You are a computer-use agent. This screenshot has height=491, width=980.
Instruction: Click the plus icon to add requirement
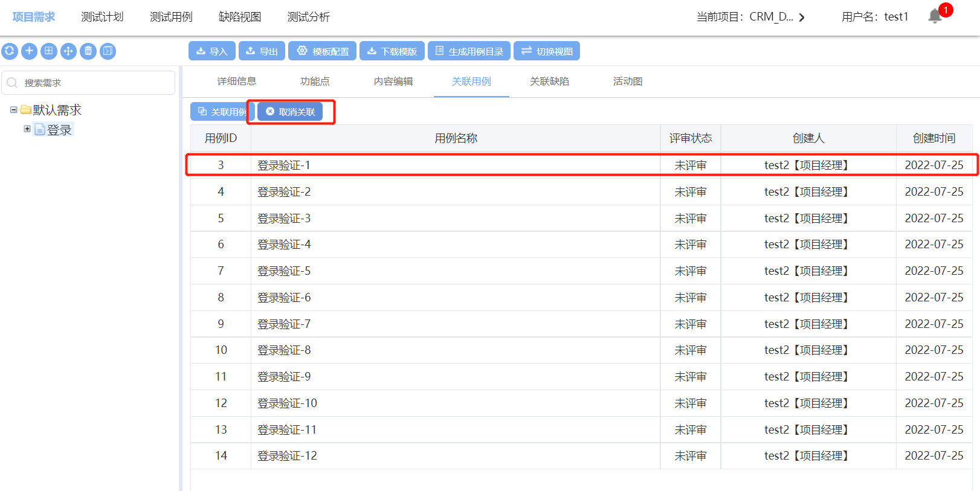[x=29, y=51]
